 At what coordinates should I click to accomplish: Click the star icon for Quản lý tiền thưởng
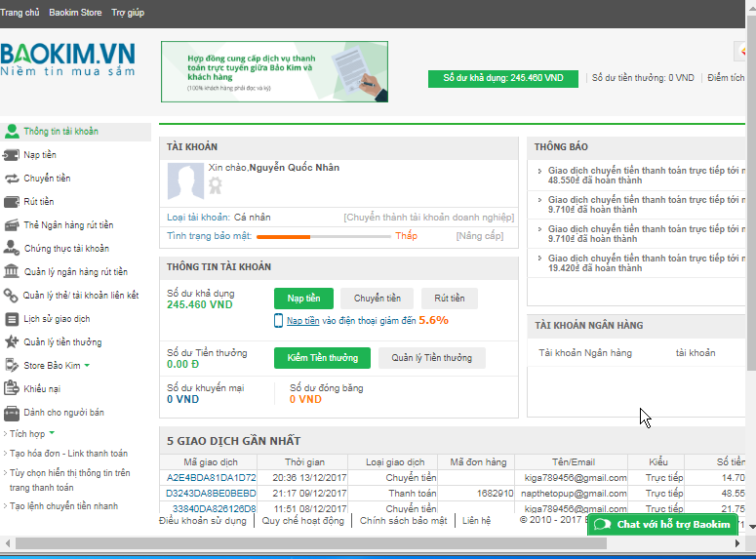tap(11, 342)
